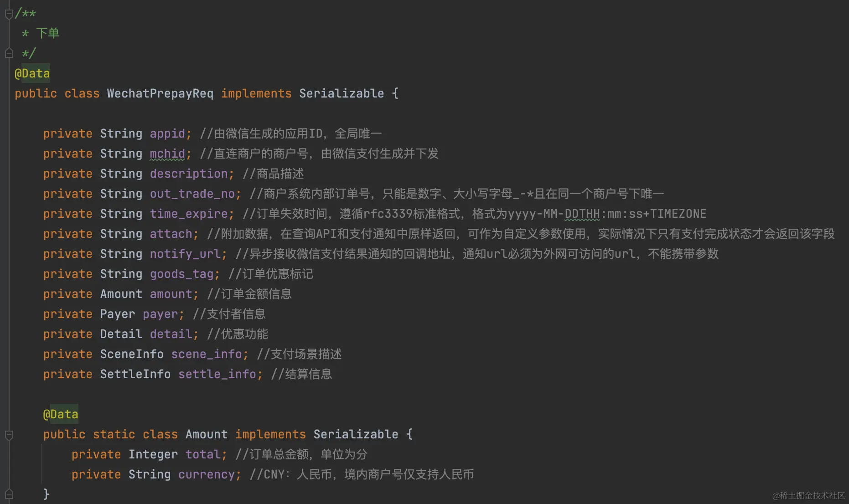Click the top @Data annotation above WechatPrepayReq
Viewport: 849px width, 504px height.
click(32, 73)
